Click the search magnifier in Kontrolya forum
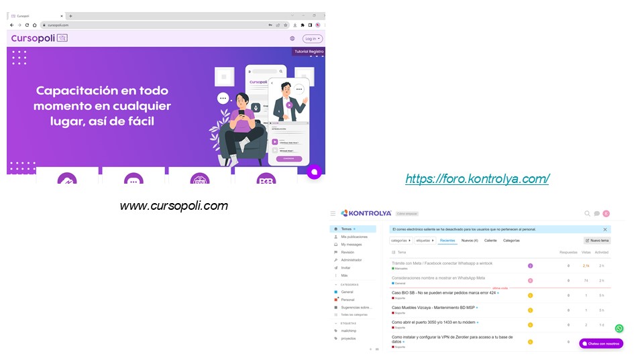This screenshot has width=644, height=362. [587, 214]
